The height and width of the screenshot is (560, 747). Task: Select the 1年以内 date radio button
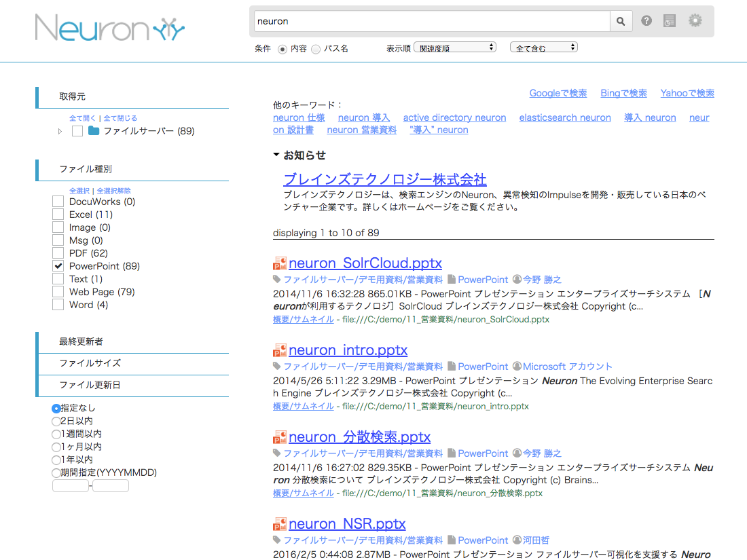point(56,460)
